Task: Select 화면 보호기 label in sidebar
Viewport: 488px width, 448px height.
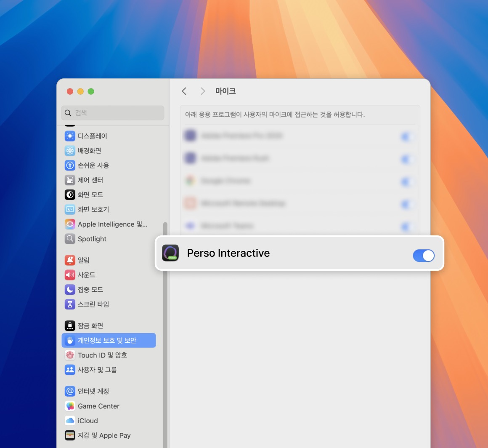Action: point(93,209)
